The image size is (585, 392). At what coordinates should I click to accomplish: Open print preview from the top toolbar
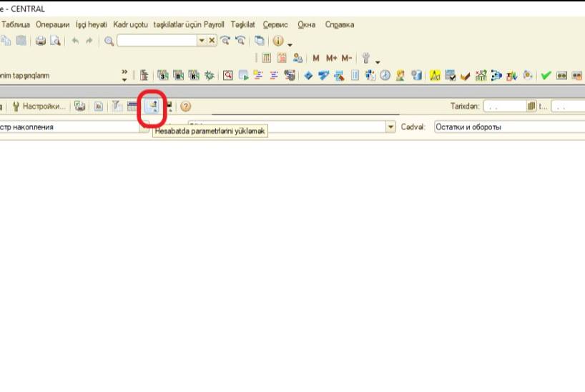click(55, 41)
